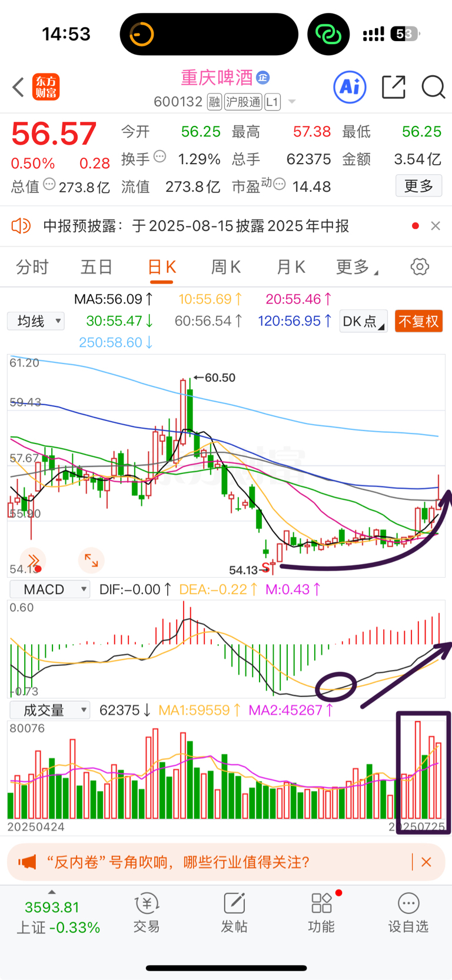Dismiss the 中报预披露 announcement
The image size is (452, 980).
click(x=436, y=226)
